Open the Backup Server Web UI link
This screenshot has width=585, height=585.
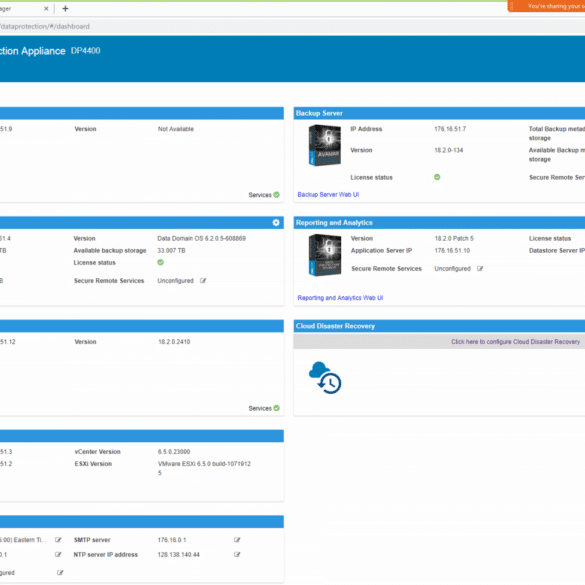click(328, 194)
